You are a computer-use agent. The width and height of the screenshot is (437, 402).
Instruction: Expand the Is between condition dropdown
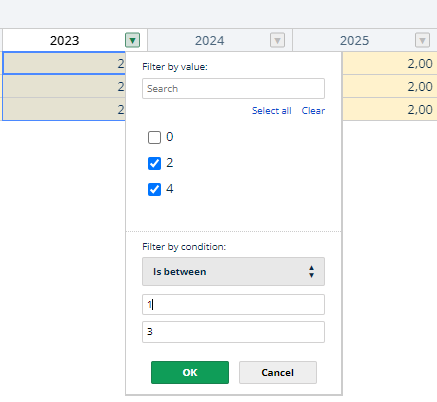[233, 271]
